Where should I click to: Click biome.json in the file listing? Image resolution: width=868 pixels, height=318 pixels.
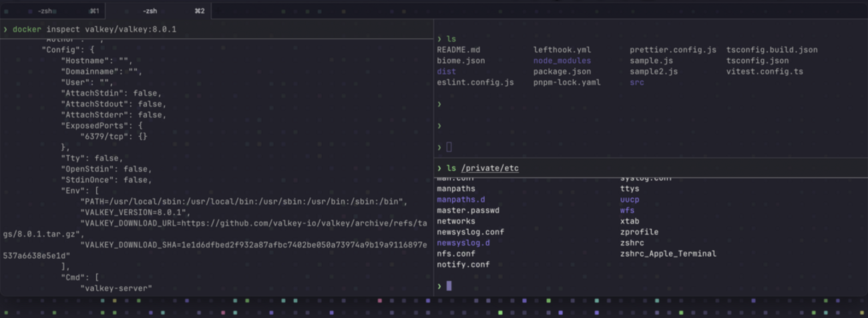(461, 61)
